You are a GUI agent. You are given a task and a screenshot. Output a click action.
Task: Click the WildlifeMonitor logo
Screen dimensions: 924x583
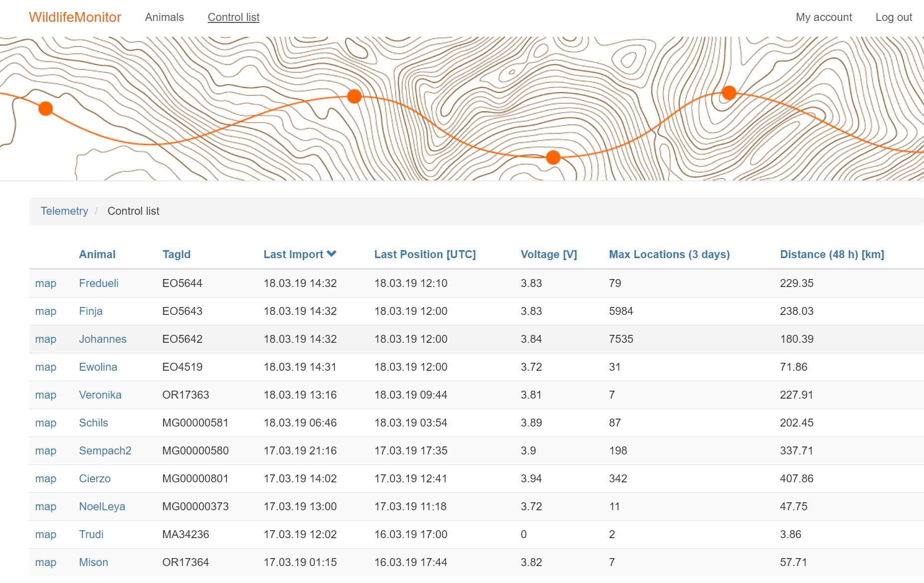coord(75,17)
